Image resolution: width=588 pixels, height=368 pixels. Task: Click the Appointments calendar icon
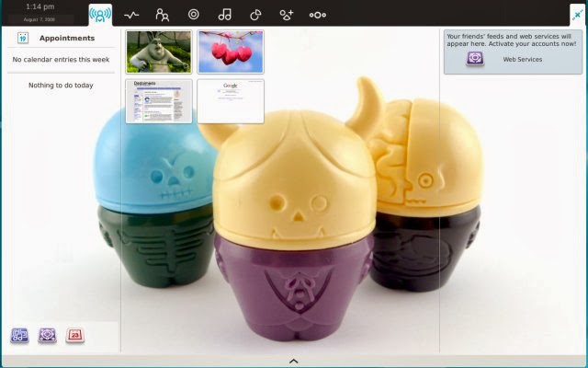pyautogui.click(x=23, y=38)
